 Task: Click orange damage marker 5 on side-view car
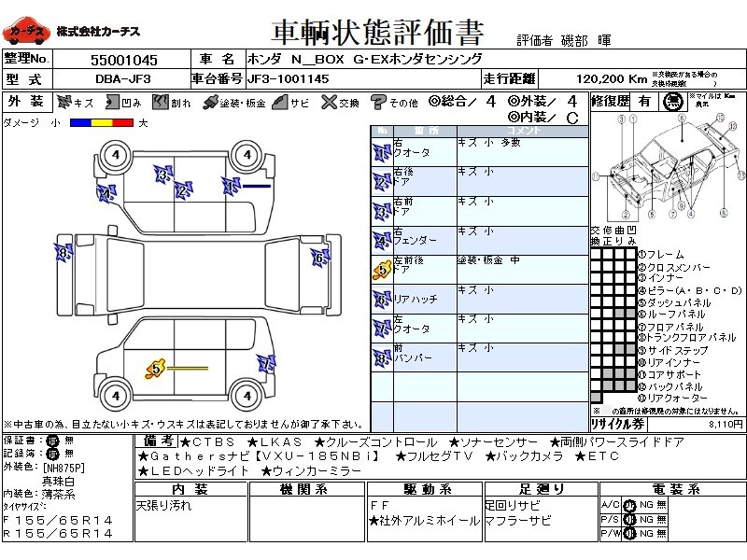(x=155, y=369)
